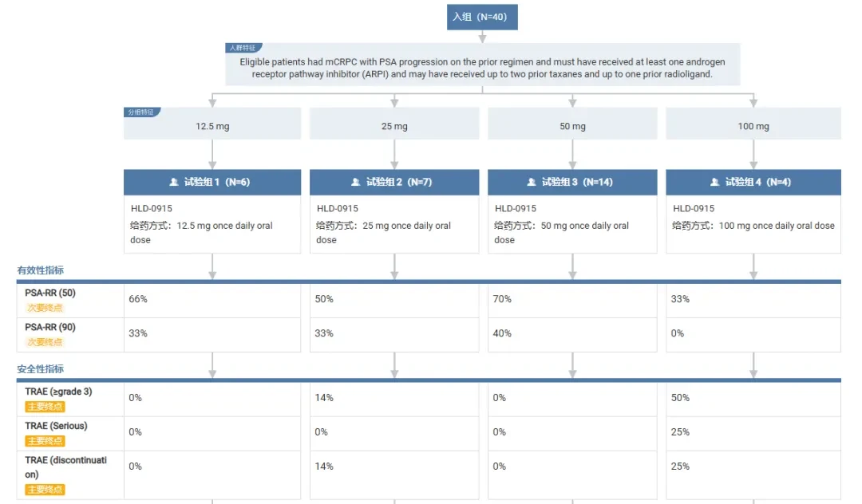Select the 12.5 mg dose group box
The height and width of the screenshot is (504, 862).
[x=212, y=124]
